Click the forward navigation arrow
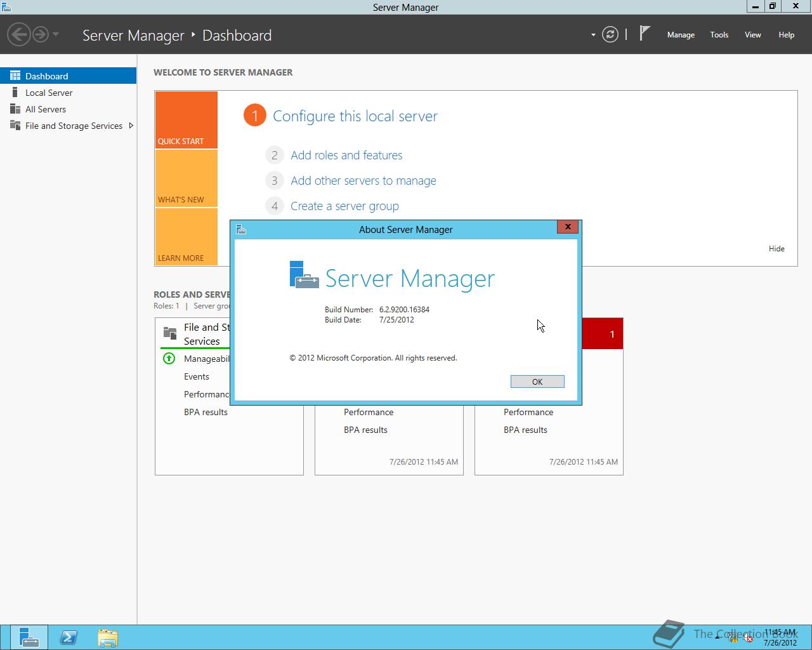Viewport: 812px width, 650px height. (x=41, y=34)
